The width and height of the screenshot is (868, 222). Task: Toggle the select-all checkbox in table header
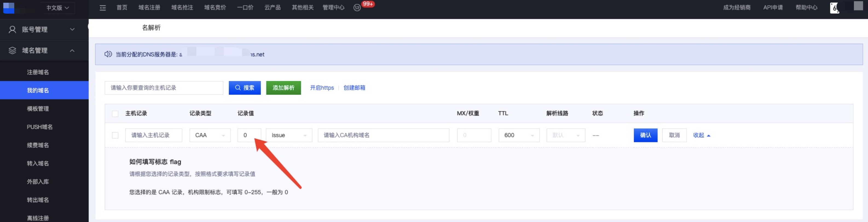click(x=115, y=114)
